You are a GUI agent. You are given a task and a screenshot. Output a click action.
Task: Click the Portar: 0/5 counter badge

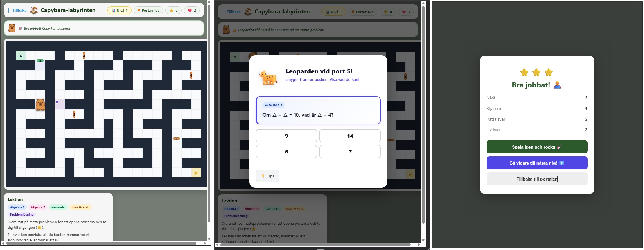tap(363, 12)
